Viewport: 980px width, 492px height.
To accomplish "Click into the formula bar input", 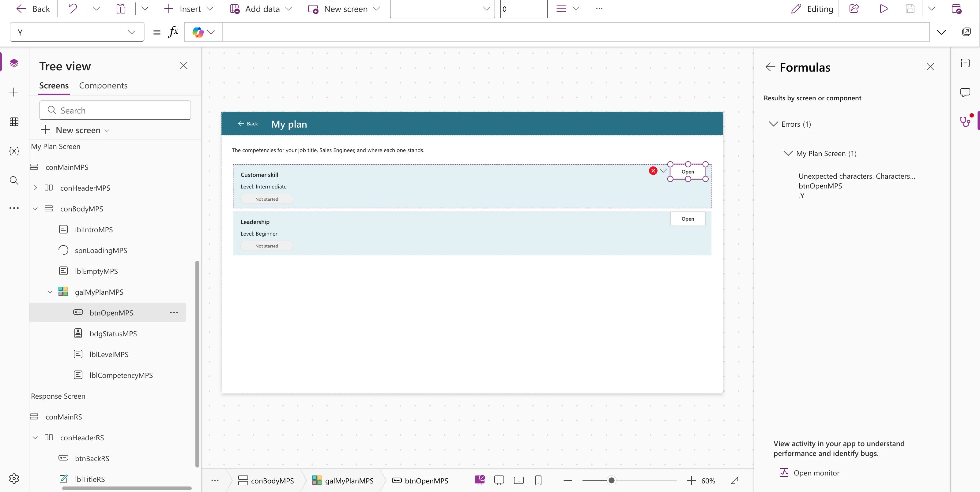I will [x=576, y=32].
